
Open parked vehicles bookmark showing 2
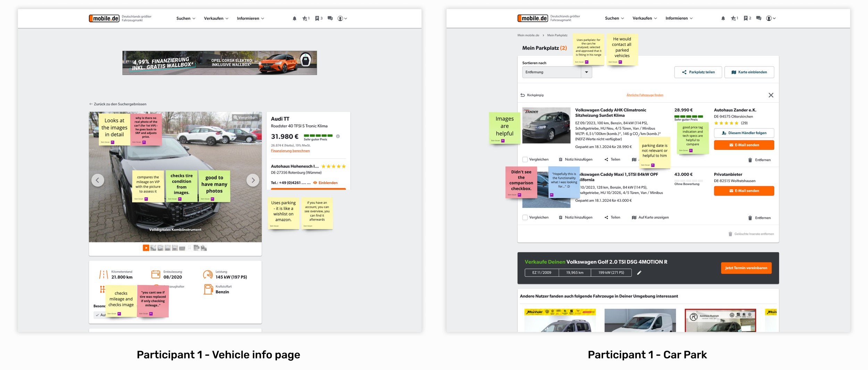pyautogui.click(x=747, y=18)
